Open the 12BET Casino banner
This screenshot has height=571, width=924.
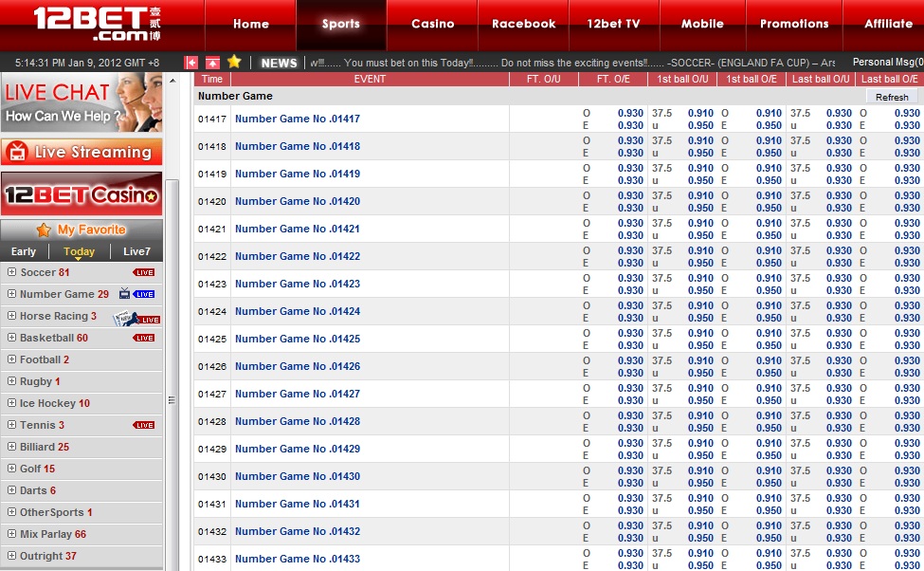tap(82, 194)
